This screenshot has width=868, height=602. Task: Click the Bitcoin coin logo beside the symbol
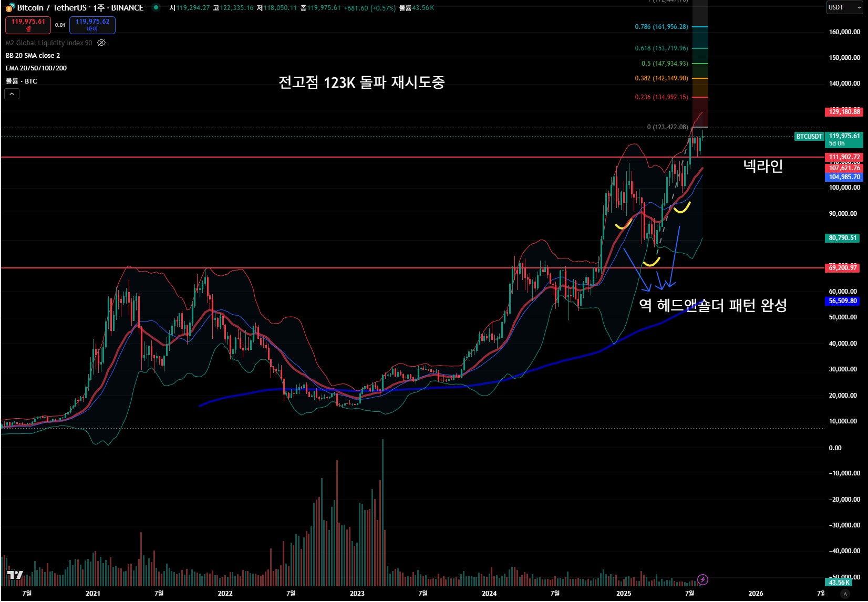[x=10, y=8]
